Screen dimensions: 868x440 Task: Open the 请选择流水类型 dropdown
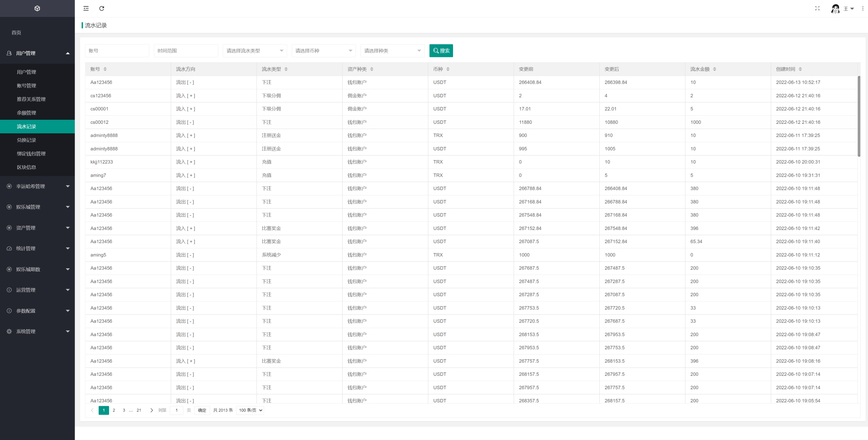(255, 51)
